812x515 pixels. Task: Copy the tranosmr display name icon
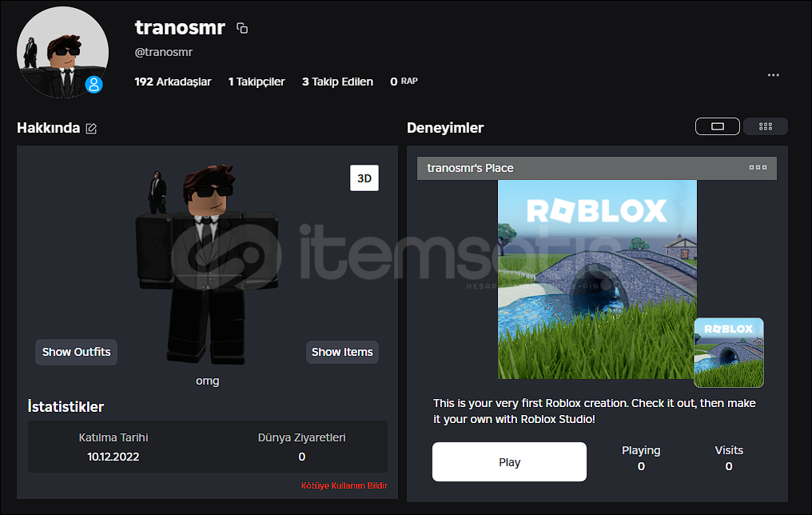[x=242, y=28]
